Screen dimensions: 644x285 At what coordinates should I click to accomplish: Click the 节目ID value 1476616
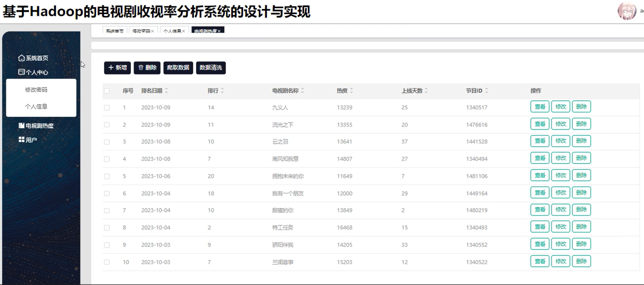coord(477,125)
